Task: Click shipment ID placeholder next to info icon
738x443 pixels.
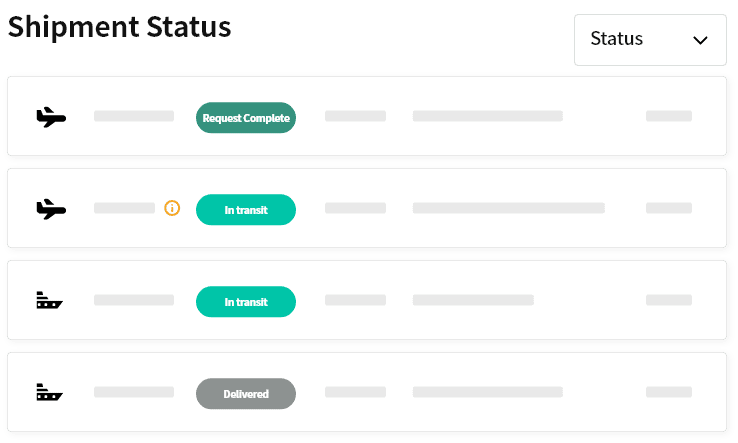Action: coord(125,208)
